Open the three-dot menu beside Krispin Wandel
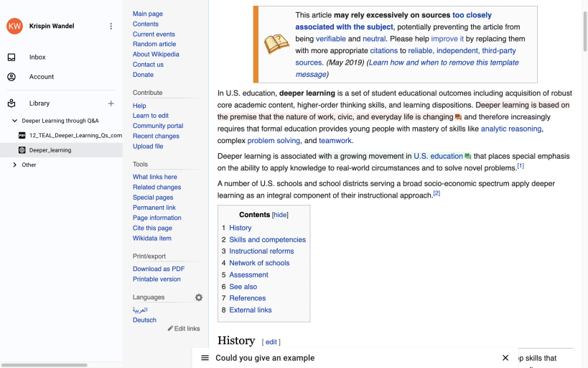The height and width of the screenshot is (368, 588). click(x=111, y=26)
